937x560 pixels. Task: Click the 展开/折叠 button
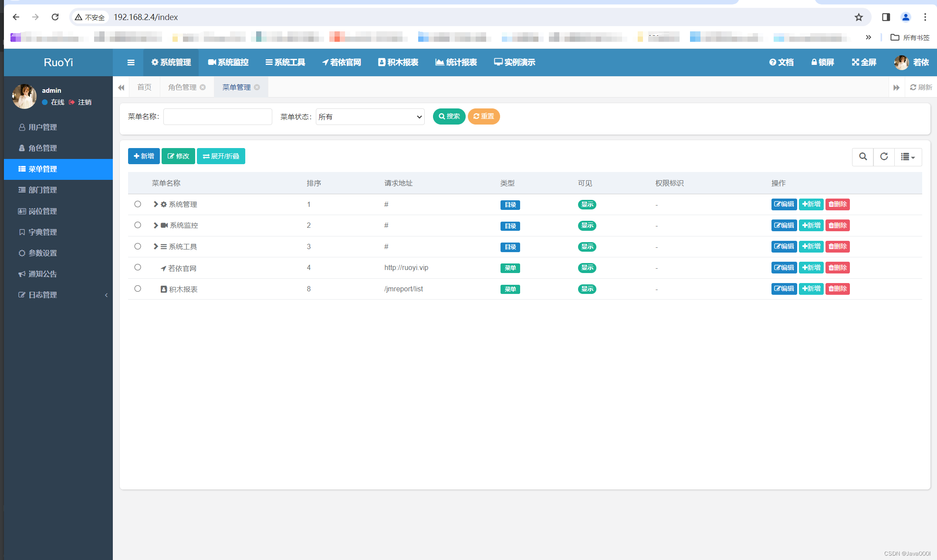pos(221,156)
